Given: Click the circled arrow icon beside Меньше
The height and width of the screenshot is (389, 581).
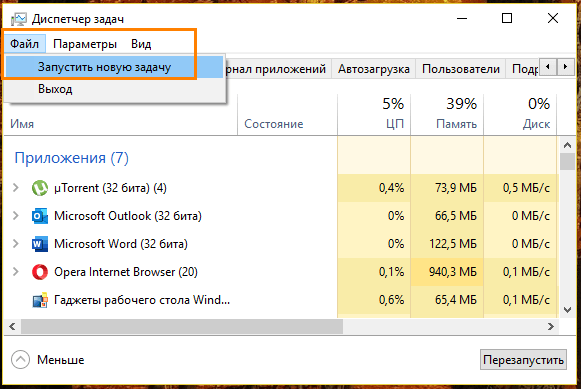Looking at the screenshot, I should click(20, 359).
